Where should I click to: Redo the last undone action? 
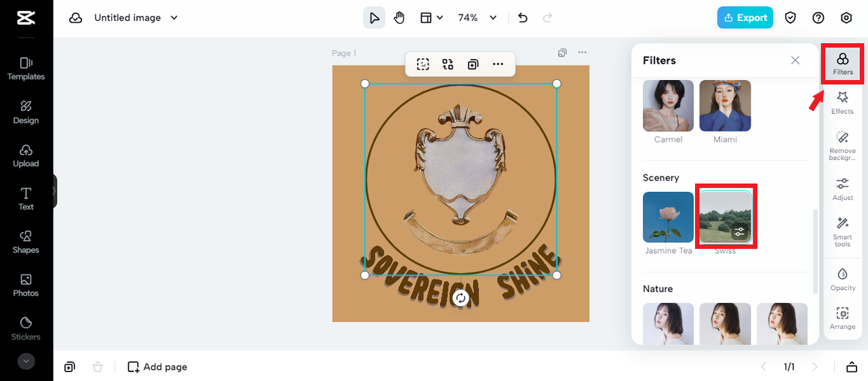(x=548, y=18)
